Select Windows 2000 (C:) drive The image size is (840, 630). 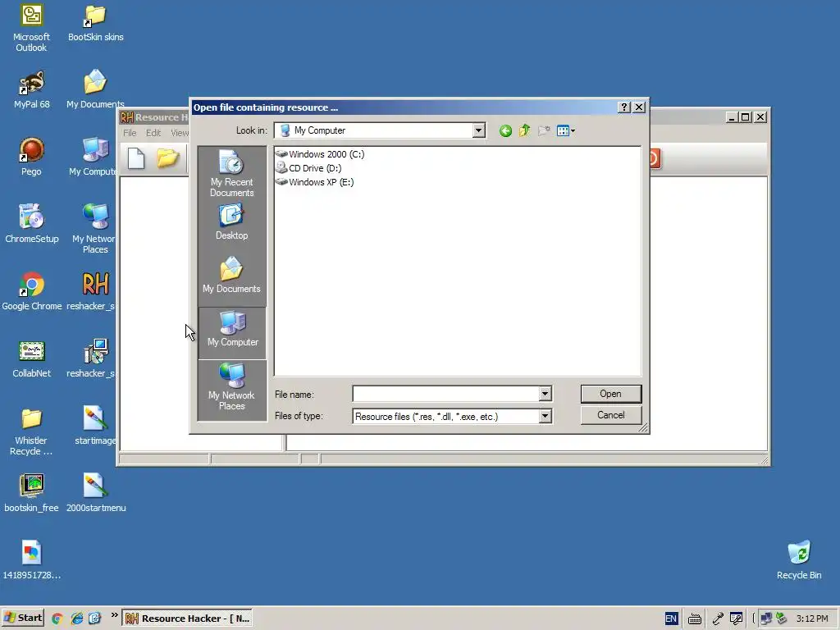[320, 154]
